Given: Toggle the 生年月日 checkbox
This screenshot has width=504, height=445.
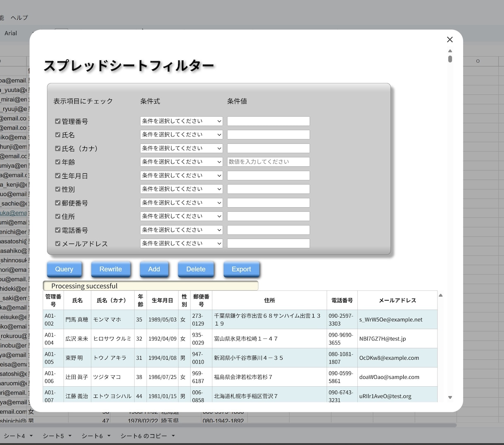Looking at the screenshot, I should coord(58,176).
